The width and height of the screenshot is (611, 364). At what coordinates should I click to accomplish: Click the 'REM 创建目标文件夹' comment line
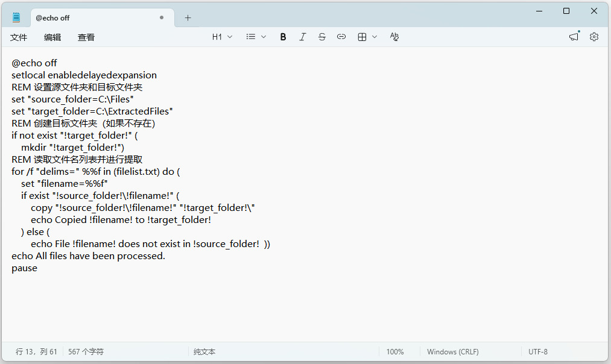point(83,124)
